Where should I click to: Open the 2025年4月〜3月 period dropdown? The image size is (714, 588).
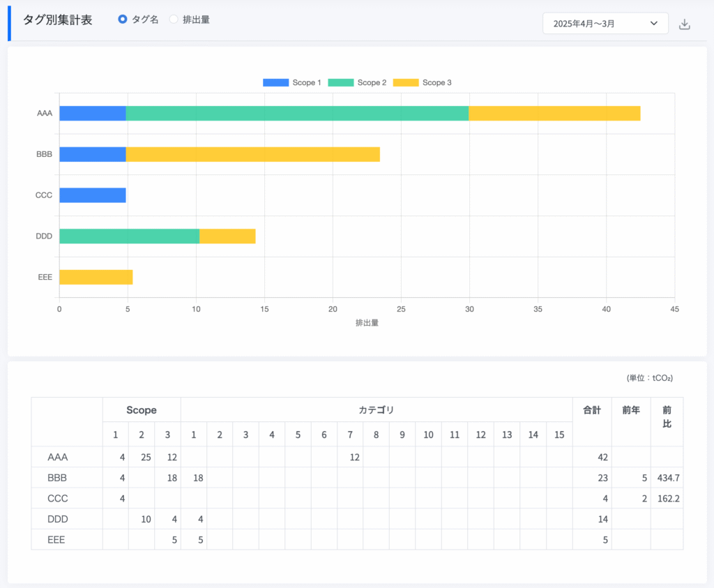(605, 23)
